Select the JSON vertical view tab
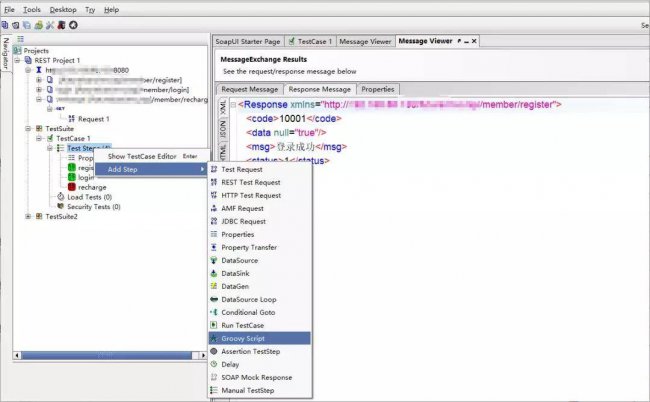Screen dimensions: 650x402 [223, 130]
